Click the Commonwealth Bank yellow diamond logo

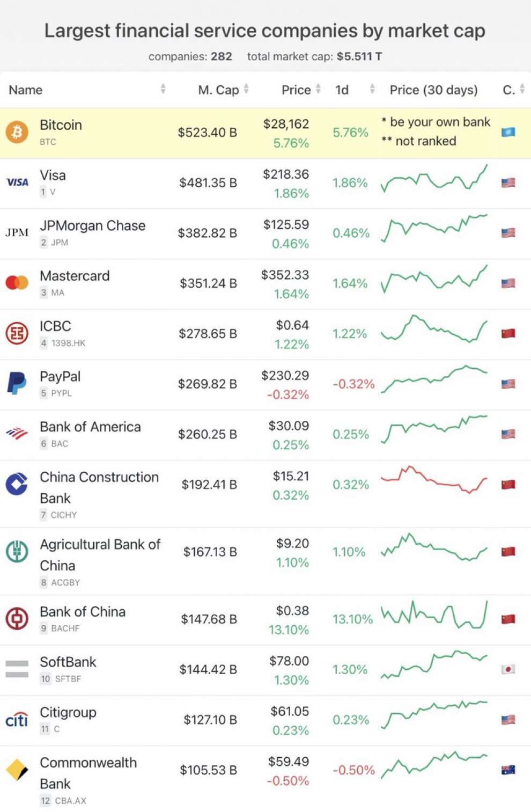[17, 770]
